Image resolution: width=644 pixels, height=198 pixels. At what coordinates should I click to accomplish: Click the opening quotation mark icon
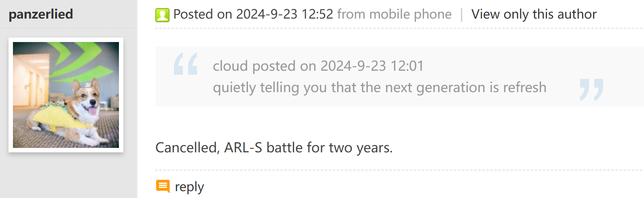click(186, 64)
